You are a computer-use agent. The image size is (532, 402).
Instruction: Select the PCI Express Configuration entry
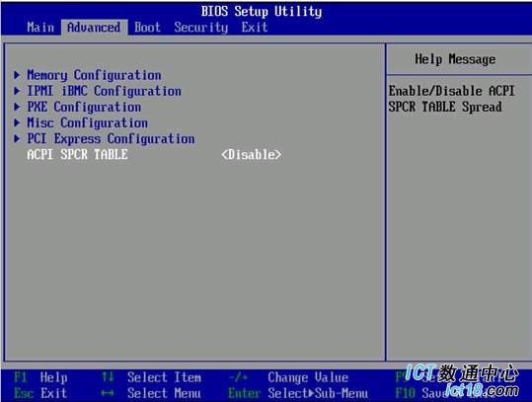[x=111, y=139]
